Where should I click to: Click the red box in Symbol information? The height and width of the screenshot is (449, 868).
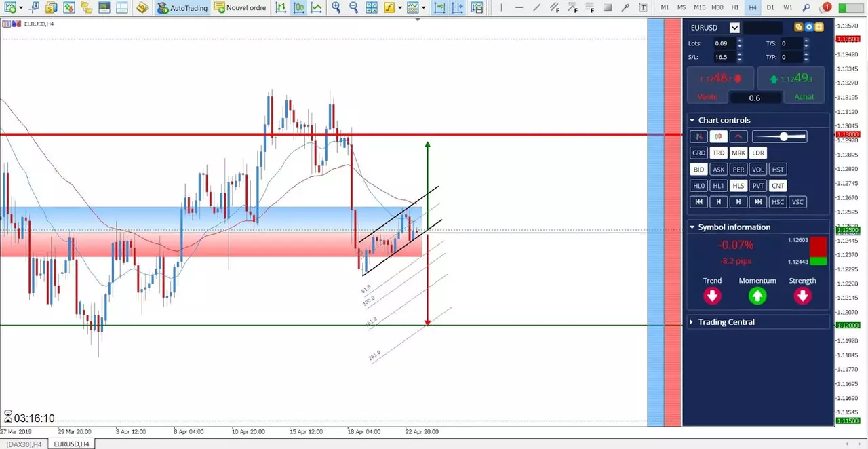click(818, 246)
